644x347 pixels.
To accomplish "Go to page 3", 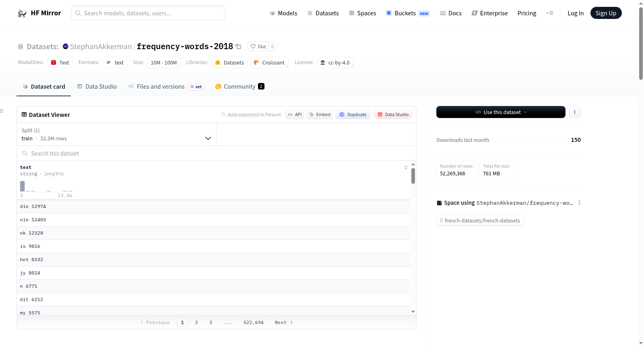I will [x=211, y=322].
